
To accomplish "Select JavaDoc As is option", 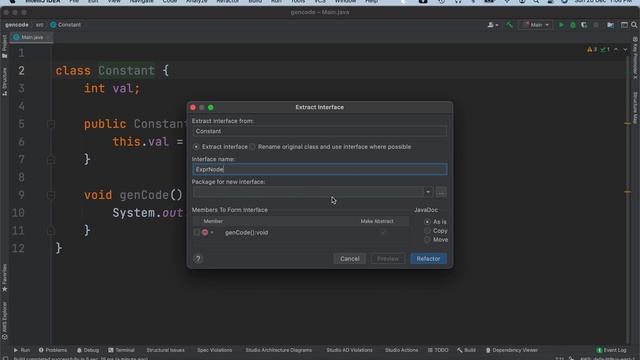I will [x=427, y=222].
